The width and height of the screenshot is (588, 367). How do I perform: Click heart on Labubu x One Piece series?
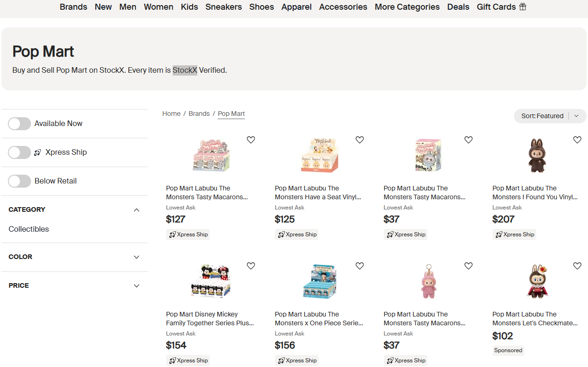pos(360,266)
